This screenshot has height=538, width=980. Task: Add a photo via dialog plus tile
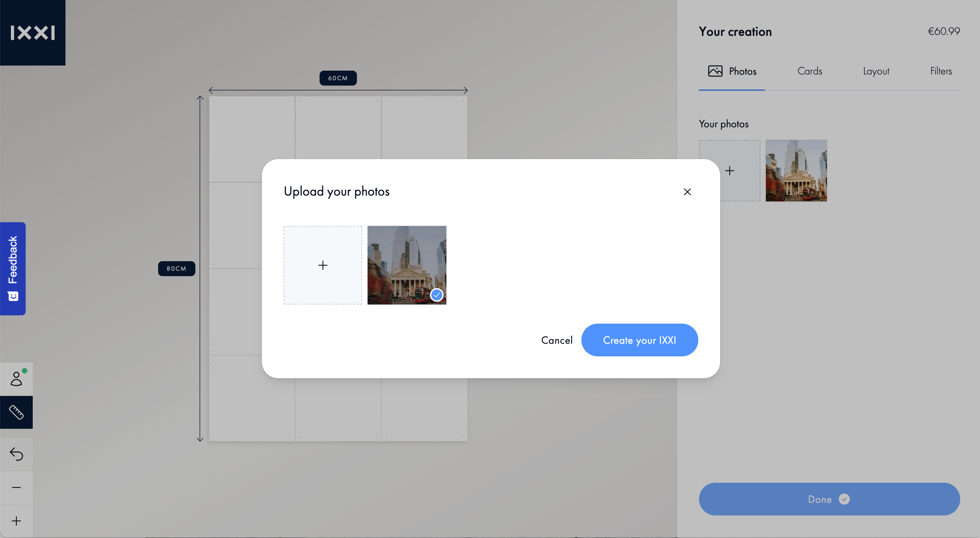point(323,265)
